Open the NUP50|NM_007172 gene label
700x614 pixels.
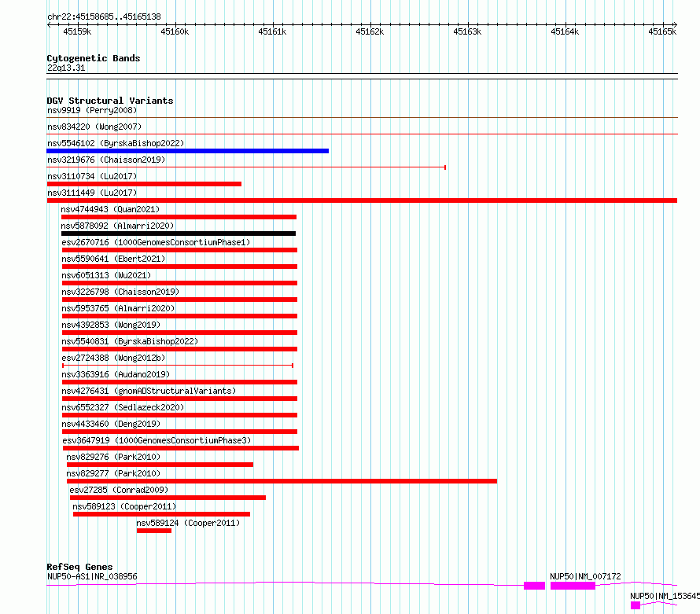click(x=585, y=576)
